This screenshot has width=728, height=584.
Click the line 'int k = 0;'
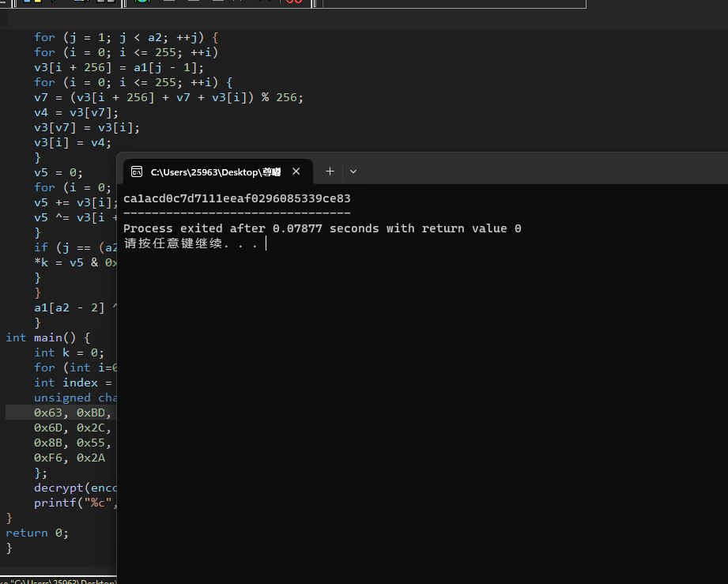click(70, 352)
